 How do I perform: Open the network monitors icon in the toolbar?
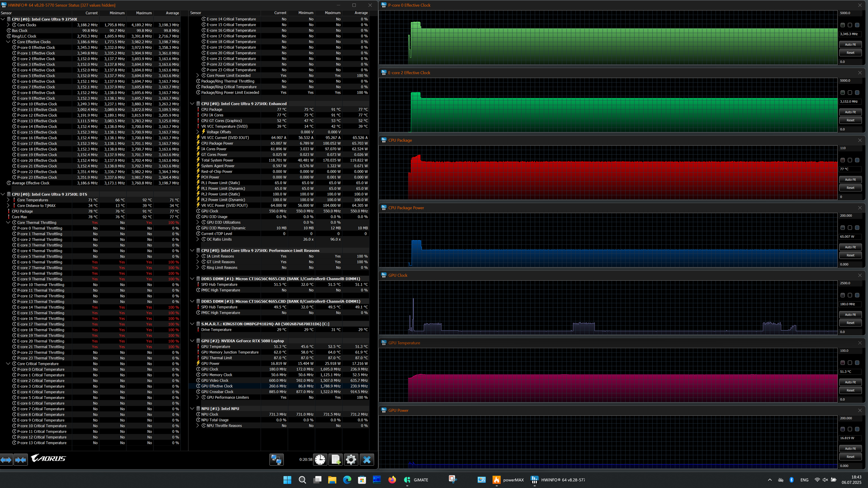pyautogui.click(x=276, y=459)
